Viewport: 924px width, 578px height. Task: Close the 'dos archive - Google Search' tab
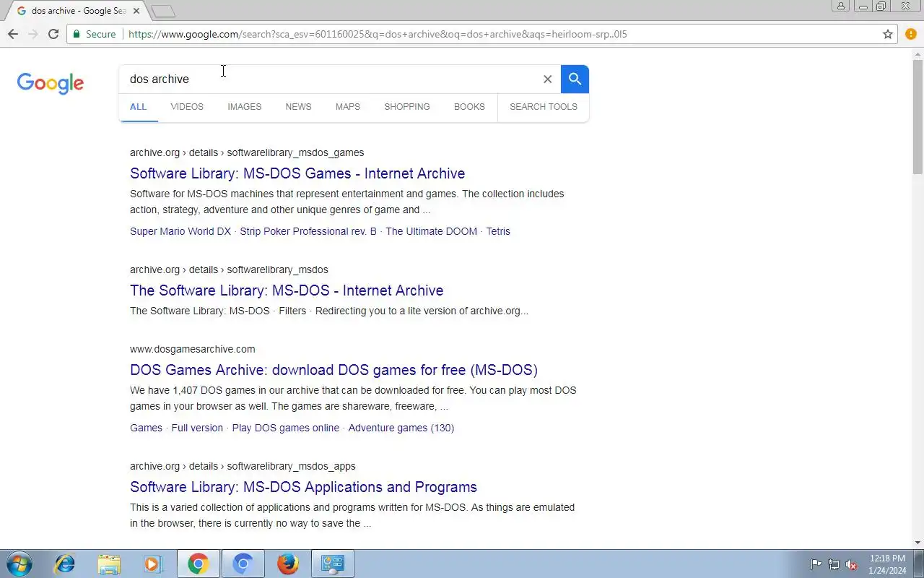(136, 11)
